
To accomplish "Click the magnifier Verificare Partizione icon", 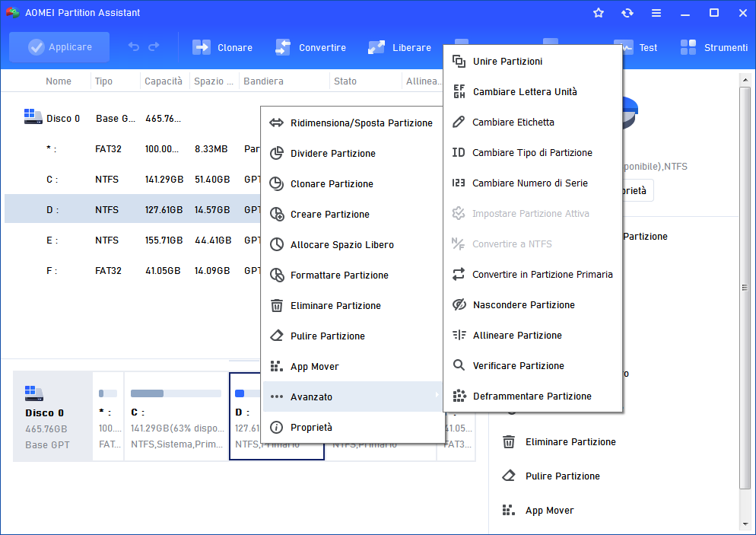I will coord(459,365).
